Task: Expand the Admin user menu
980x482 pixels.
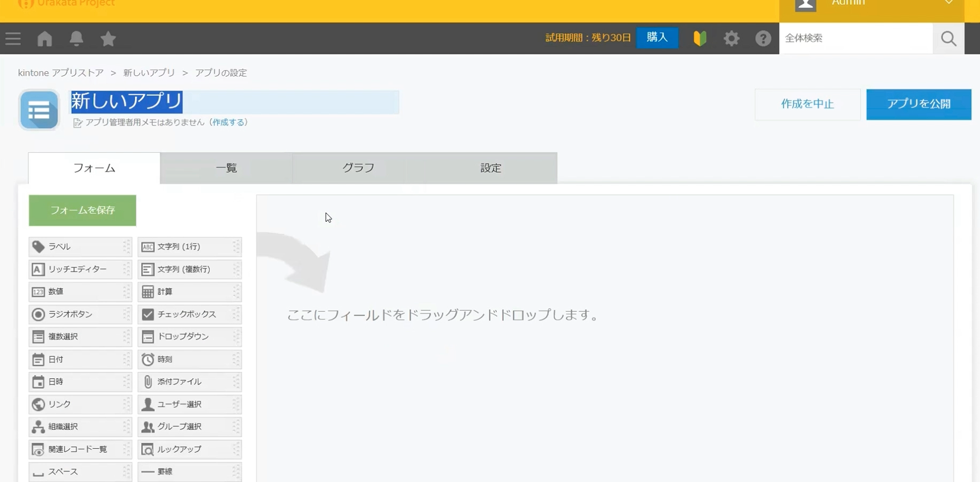Action: click(871, 5)
